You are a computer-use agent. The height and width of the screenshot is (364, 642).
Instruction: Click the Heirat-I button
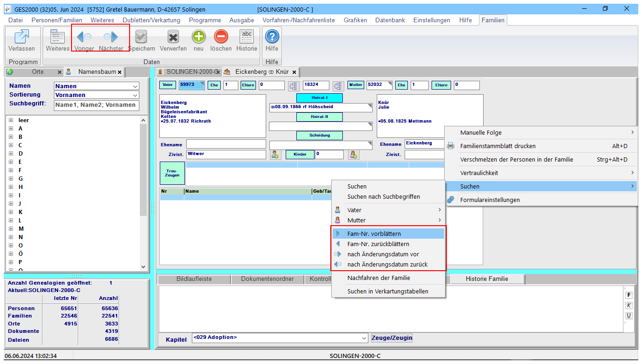pyautogui.click(x=320, y=98)
